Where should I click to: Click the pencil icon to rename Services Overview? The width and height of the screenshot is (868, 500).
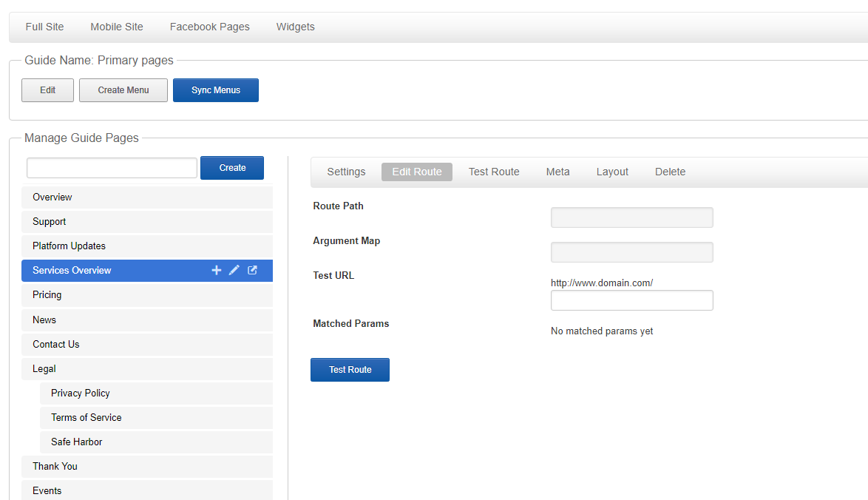pos(234,270)
